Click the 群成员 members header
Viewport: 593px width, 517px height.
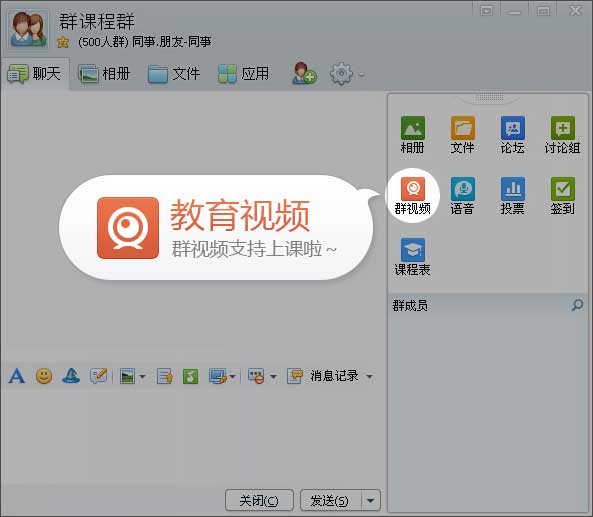pyautogui.click(x=410, y=306)
